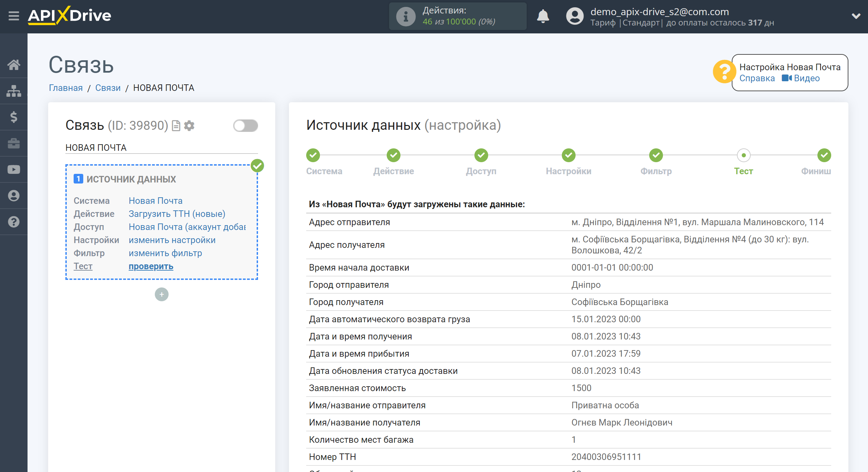The image size is (868, 472).
Task: Select the value Приватна особа
Action: pos(605,405)
